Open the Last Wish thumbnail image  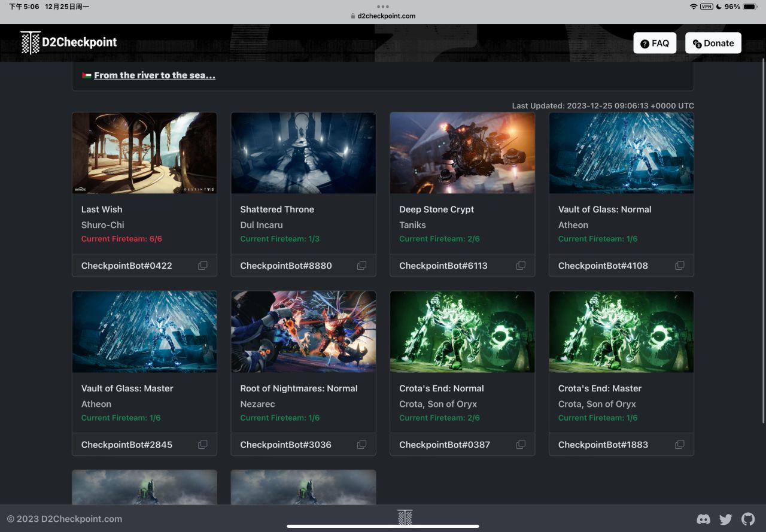click(x=144, y=153)
